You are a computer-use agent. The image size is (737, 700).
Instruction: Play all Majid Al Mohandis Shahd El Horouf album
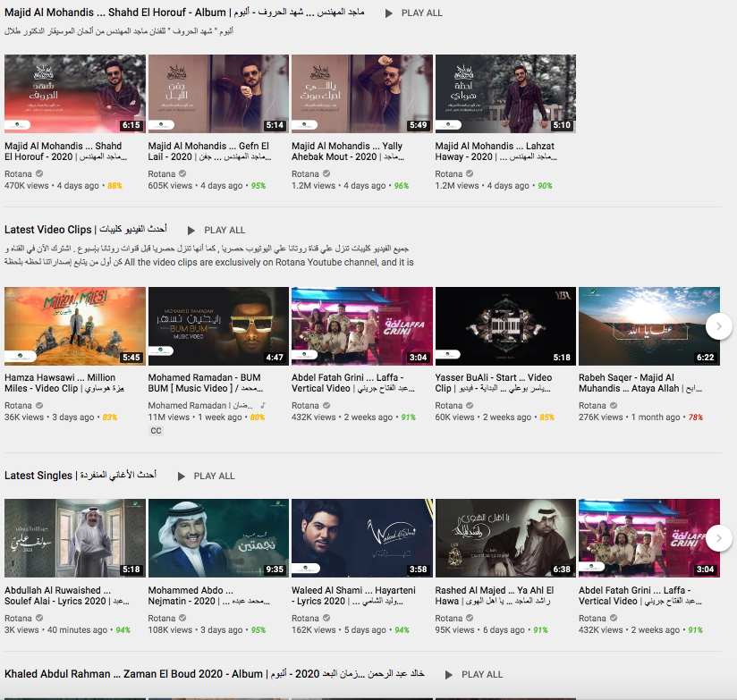click(413, 13)
